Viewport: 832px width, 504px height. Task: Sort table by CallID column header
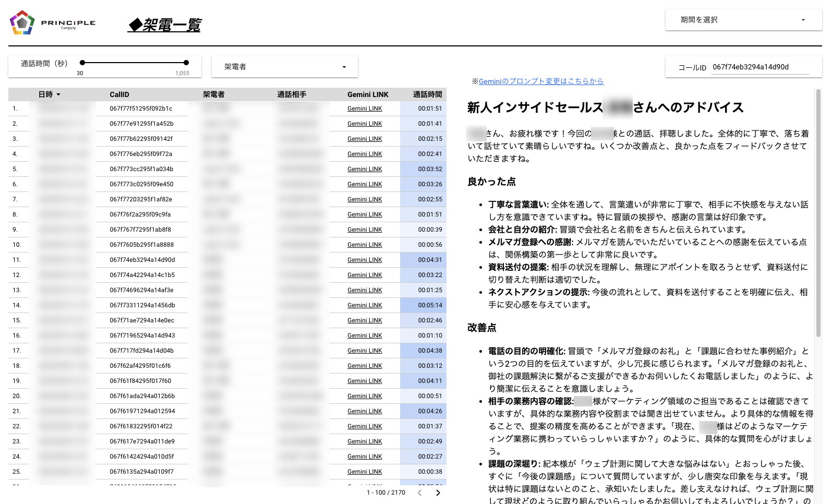point(119,94)
